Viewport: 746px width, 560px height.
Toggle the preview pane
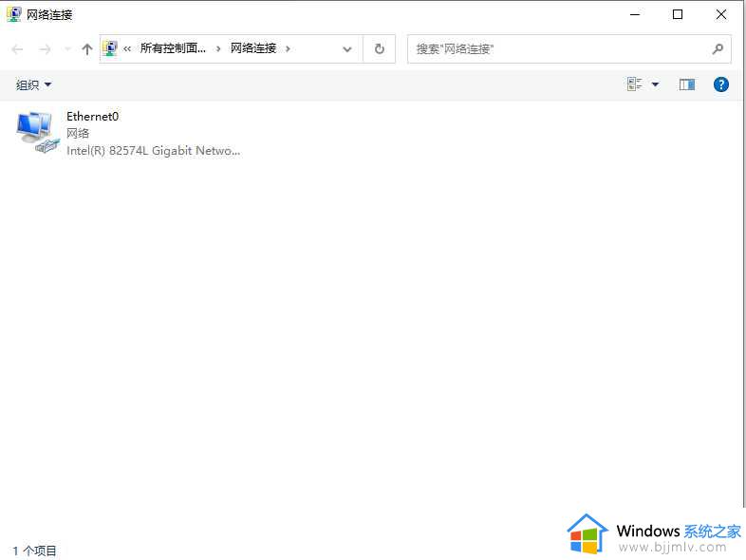(x=687, y=84)
